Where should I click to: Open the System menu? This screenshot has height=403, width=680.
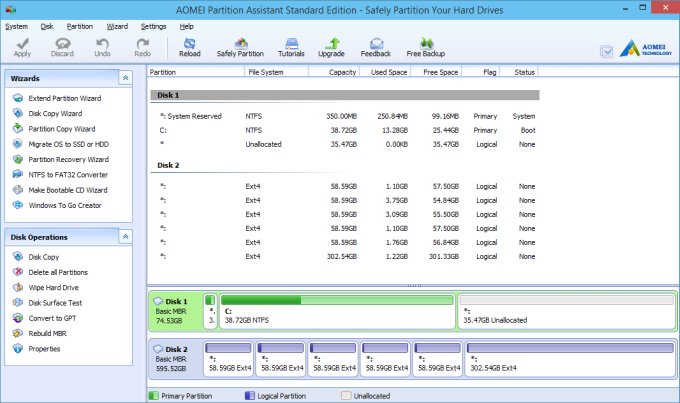coord(16,26)
